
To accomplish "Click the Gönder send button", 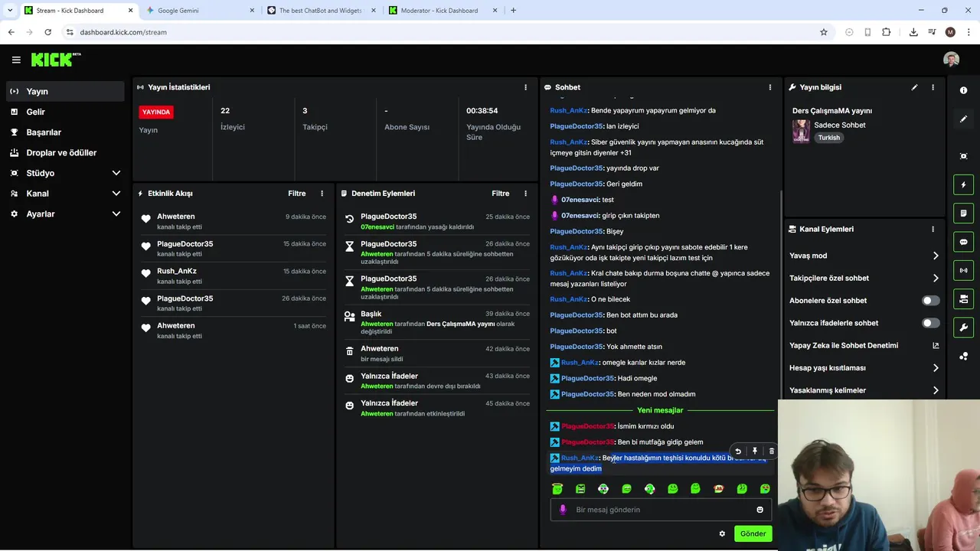I will point(753,534).
